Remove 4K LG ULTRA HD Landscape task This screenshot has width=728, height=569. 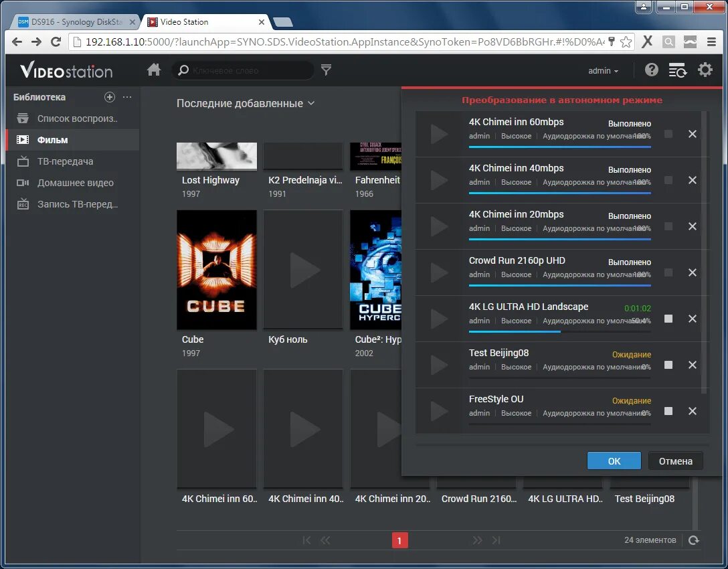[x=693, y=319]
